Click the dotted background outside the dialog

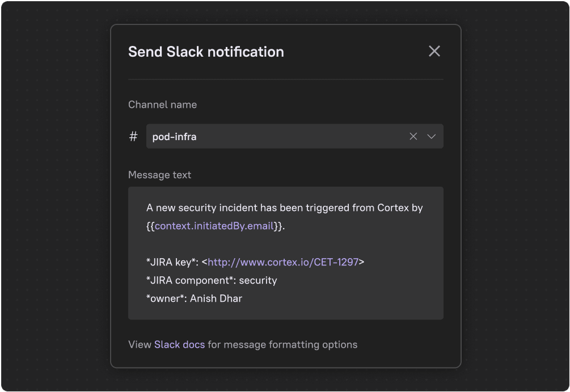(x=54, y=196)
